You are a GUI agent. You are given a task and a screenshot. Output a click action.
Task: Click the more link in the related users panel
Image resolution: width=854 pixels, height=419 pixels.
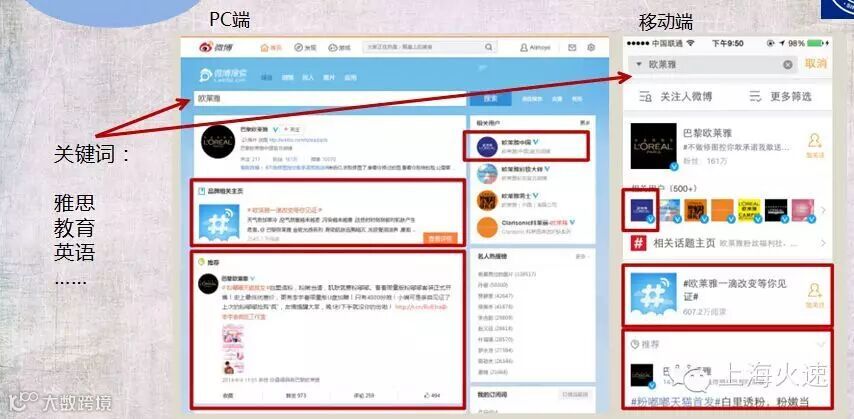(585, 124)
